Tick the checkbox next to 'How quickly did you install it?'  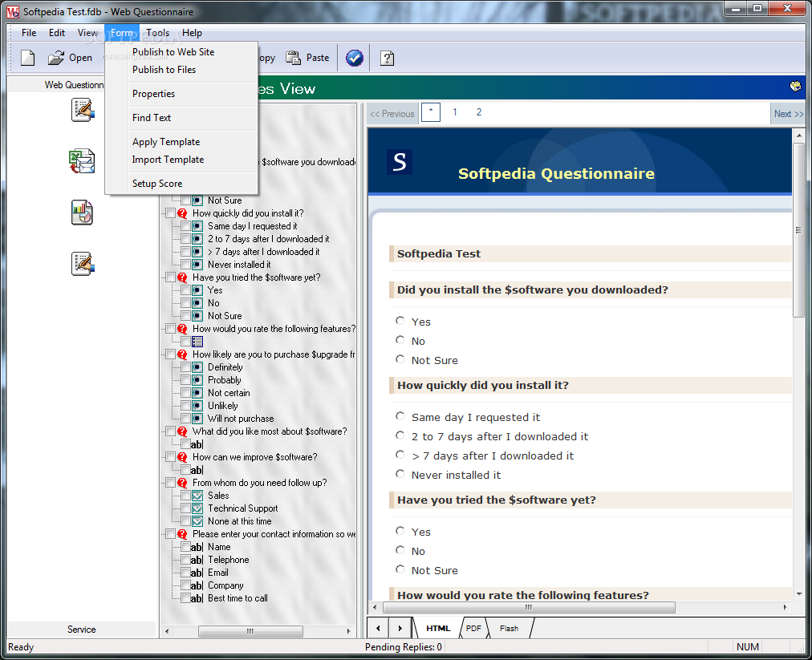[x=170, y=213]
